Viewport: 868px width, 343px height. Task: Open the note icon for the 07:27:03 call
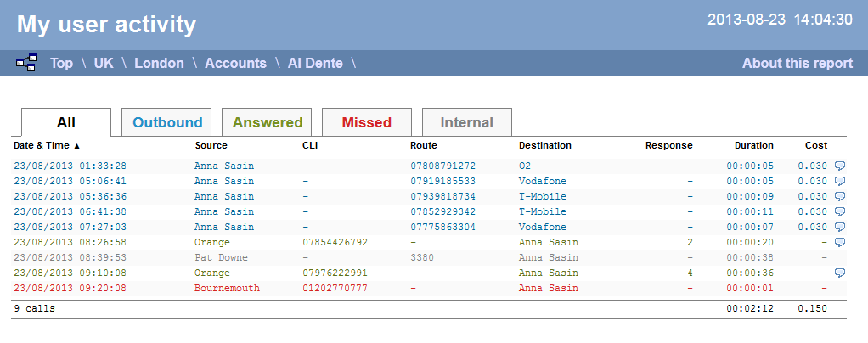coord(839,227)
